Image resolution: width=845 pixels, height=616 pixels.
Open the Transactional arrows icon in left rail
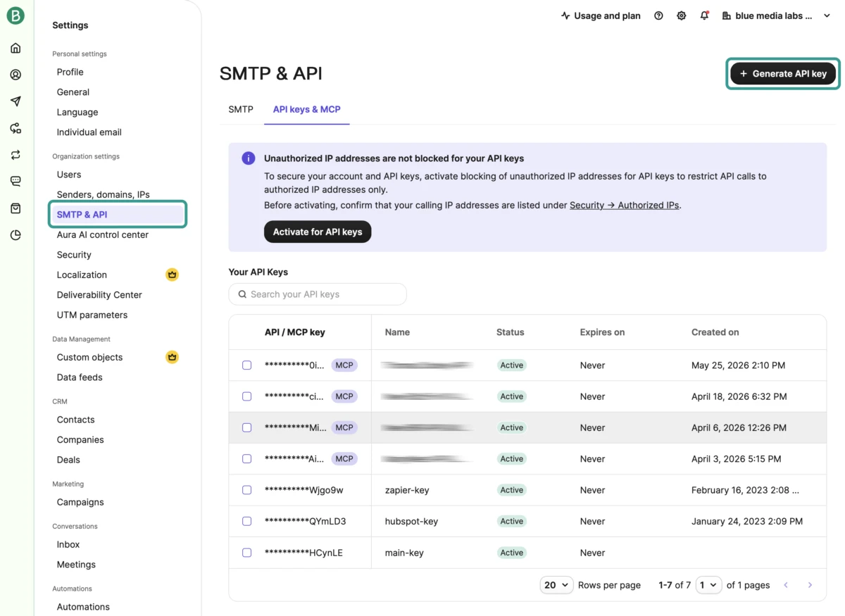15,155
